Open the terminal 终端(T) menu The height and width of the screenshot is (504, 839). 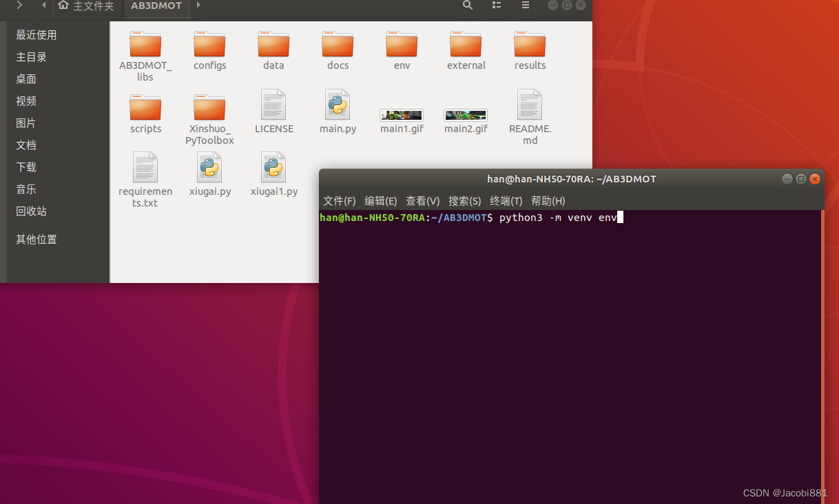pos(506,201)
